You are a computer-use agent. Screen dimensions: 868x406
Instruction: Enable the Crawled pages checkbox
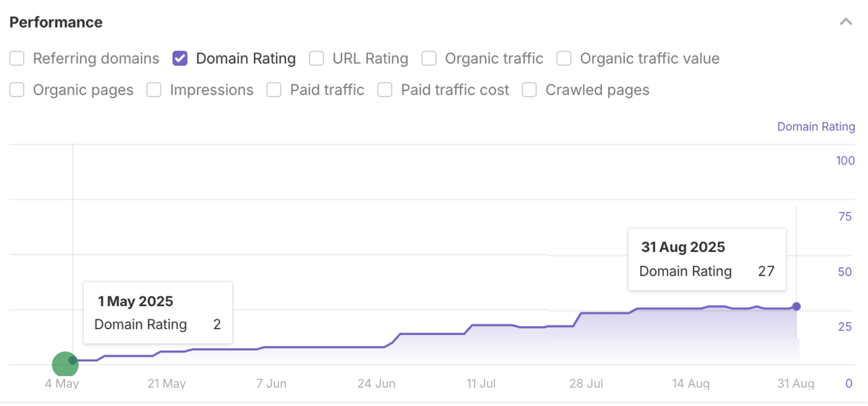529,90
